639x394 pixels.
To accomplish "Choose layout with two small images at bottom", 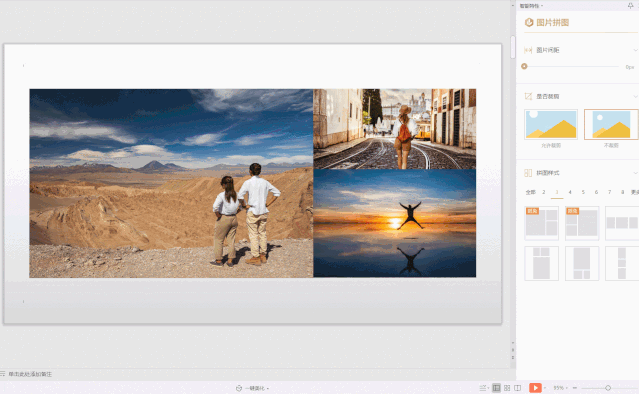I will (x=582, y=264).
